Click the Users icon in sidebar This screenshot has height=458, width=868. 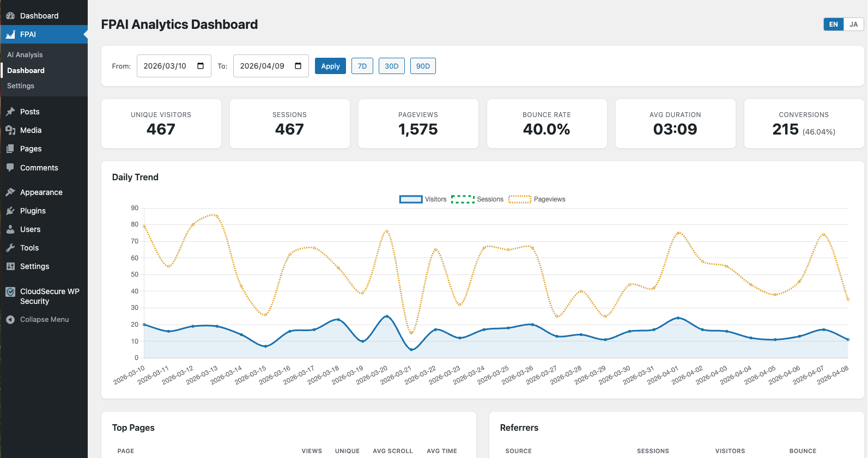coord(10,229)
